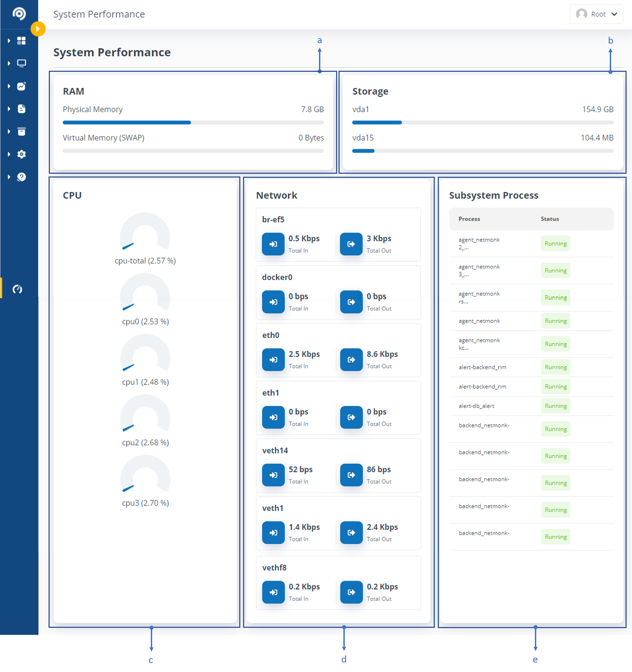632x672 pixels.
Task: Click the yellow sidebar expand arrow
Action: click(x=38, y=29)
